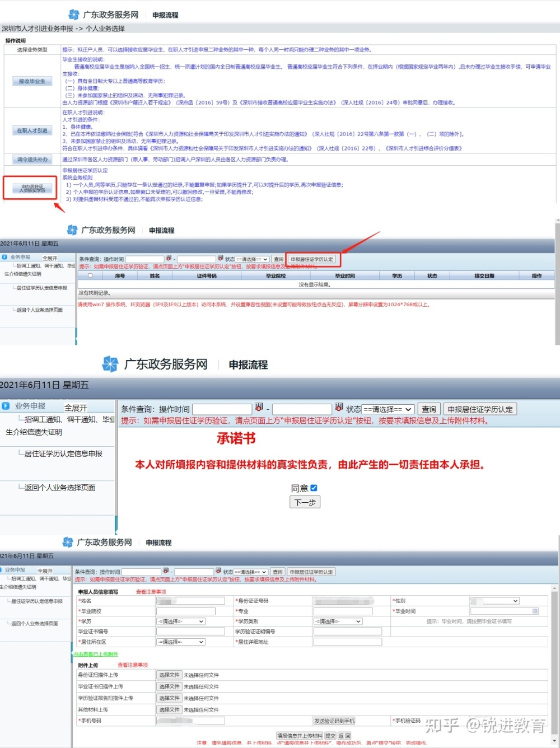Click the 业务申报 arrow icon on the applicant form page

(x=2, y=570)
